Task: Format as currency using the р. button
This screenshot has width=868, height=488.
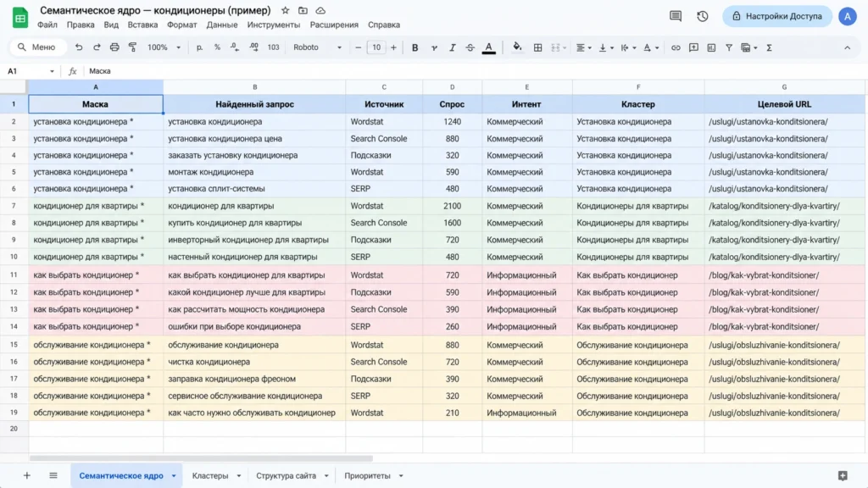Action: pyautogui.click(x=199, y=47)
